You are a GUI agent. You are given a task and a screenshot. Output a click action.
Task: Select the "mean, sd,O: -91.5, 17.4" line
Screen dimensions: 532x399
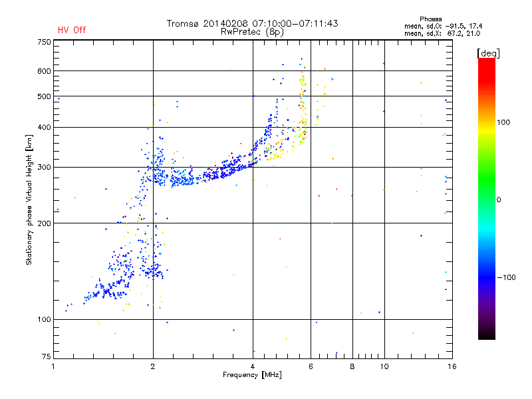[443, 26]
